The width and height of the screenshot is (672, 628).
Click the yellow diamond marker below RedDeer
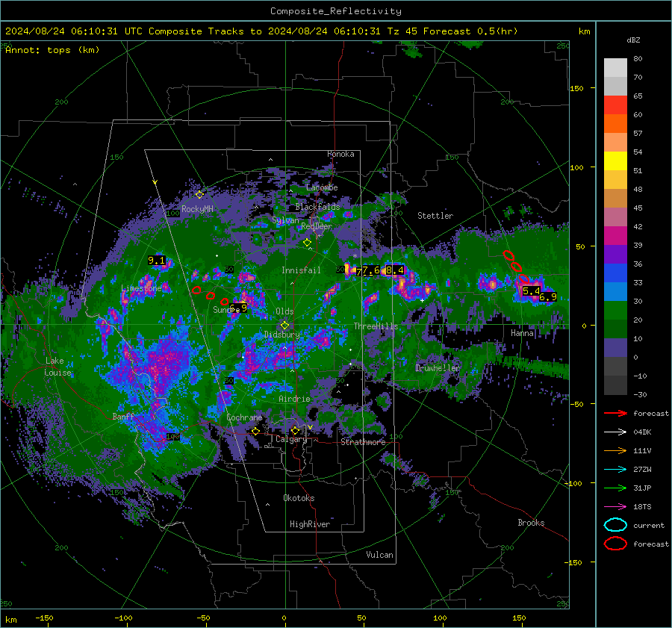pyautogui.click(x=307, y=243)
